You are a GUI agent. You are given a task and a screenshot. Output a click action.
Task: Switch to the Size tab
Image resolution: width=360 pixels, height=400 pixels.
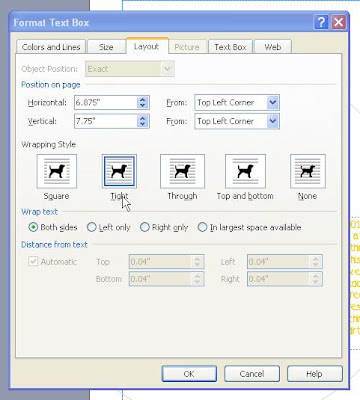(x=106, y=47)
